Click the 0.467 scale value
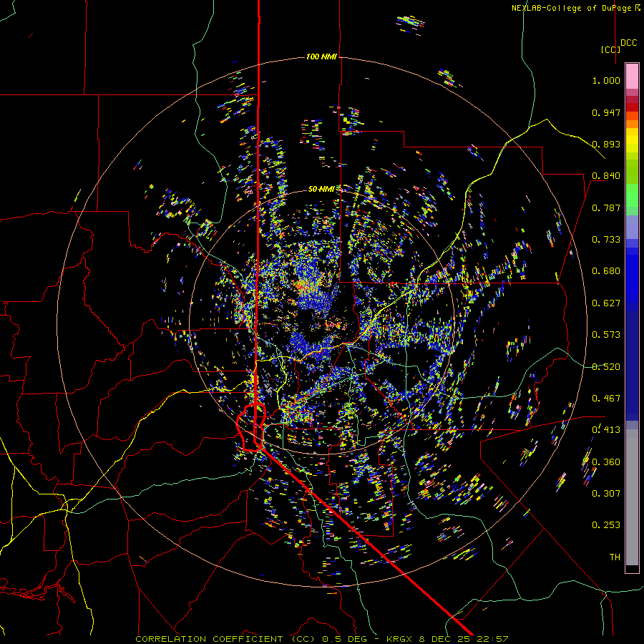This screenshot has height=644, width=644. click(x=606, y=399)
